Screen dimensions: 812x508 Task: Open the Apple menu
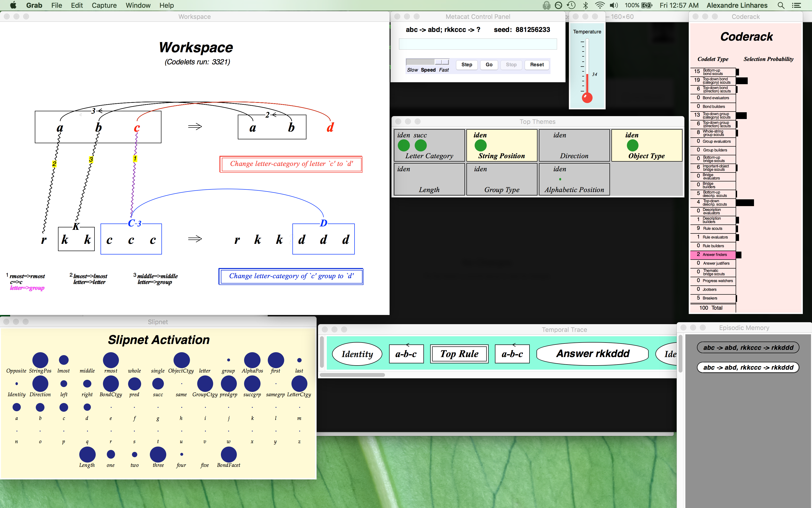[13, 5]
